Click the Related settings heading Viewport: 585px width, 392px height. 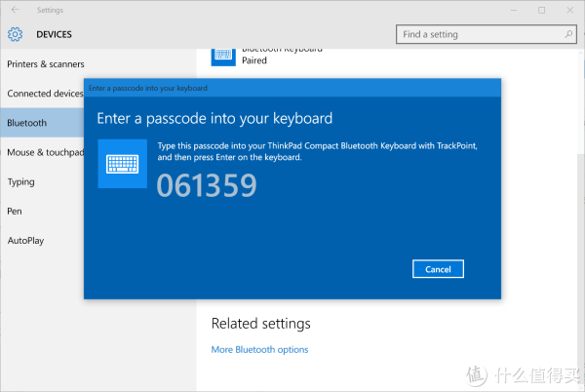260,324
